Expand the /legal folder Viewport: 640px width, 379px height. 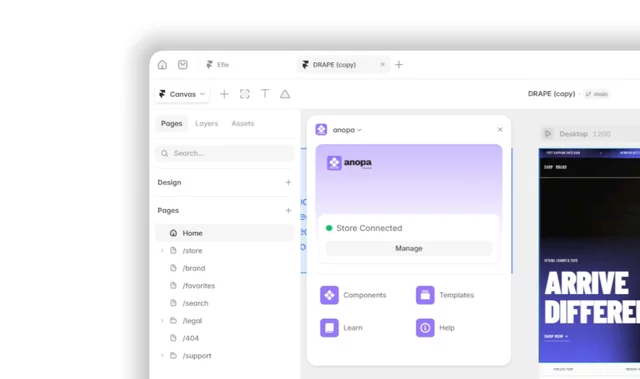tap(162, 321)
